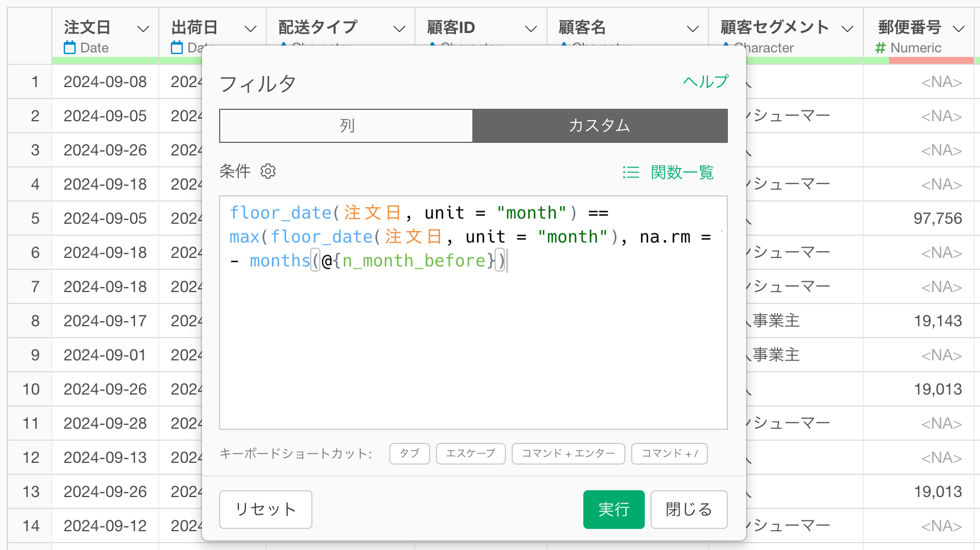Click the コマンド + / shortcut chip
This screenshot has width=980, height=550.
click(x=669, y=454)
